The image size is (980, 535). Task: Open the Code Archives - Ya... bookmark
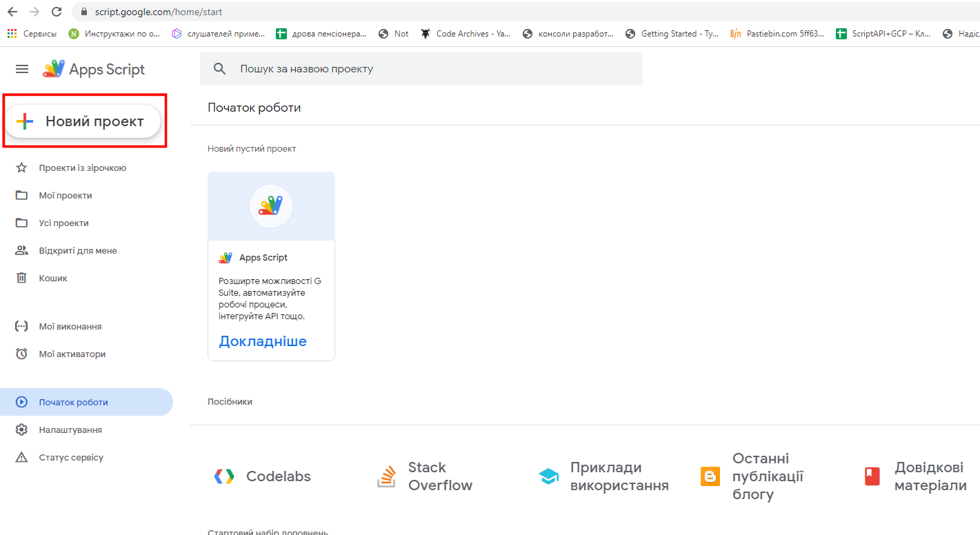click(466, 34)
